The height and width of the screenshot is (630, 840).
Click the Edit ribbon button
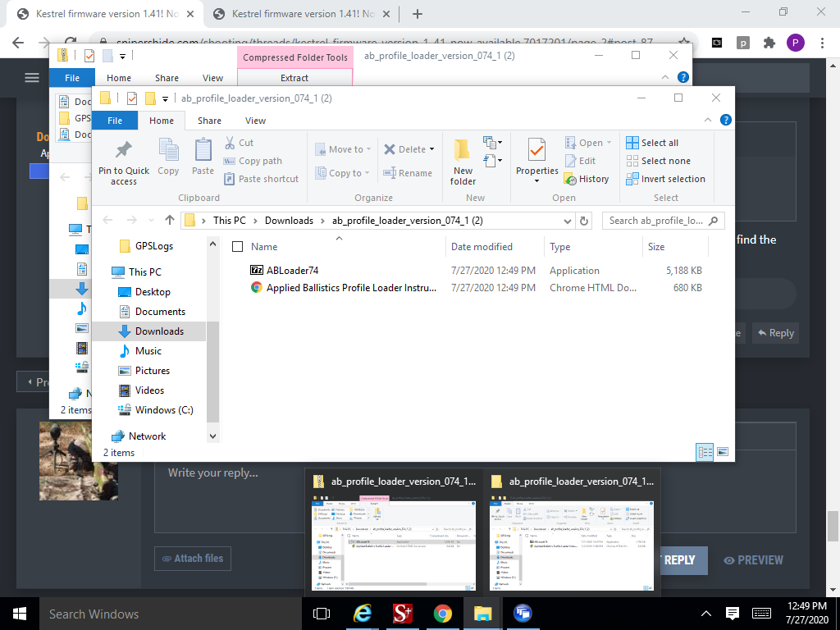580,161
